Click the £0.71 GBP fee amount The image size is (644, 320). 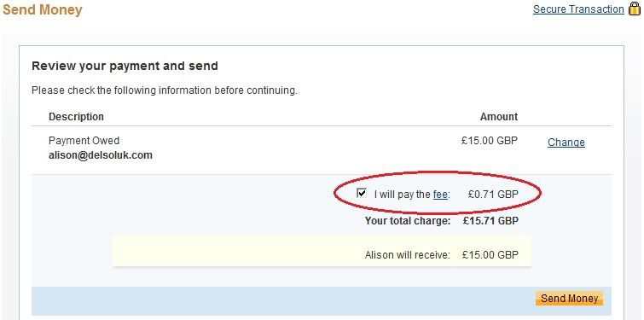point(493,195)
